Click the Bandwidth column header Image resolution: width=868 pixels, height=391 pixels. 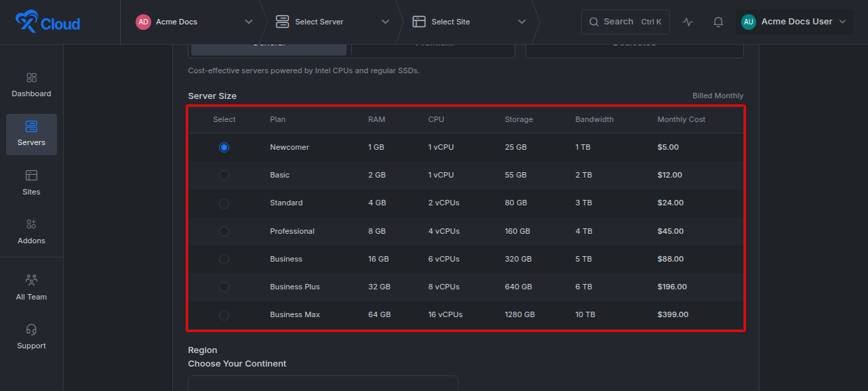point(595,119)
